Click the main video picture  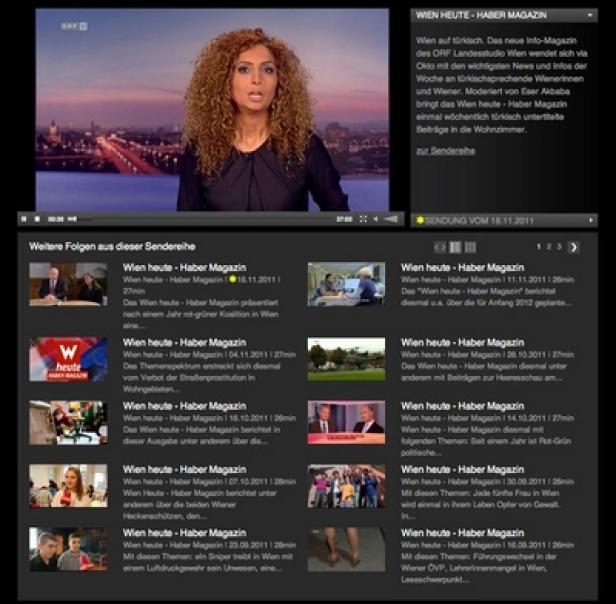point(212,110)
